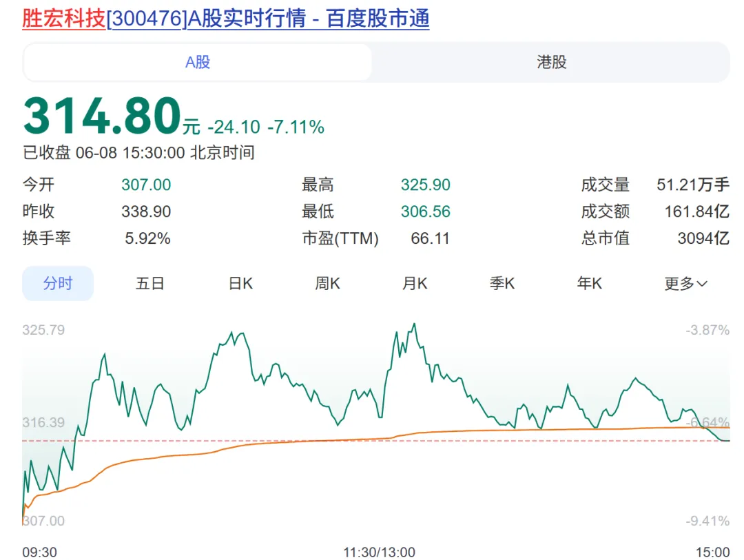Viewport: 744px width, 560px height.
Task: Switch to the 港股 tab
Action: point(551,62)
